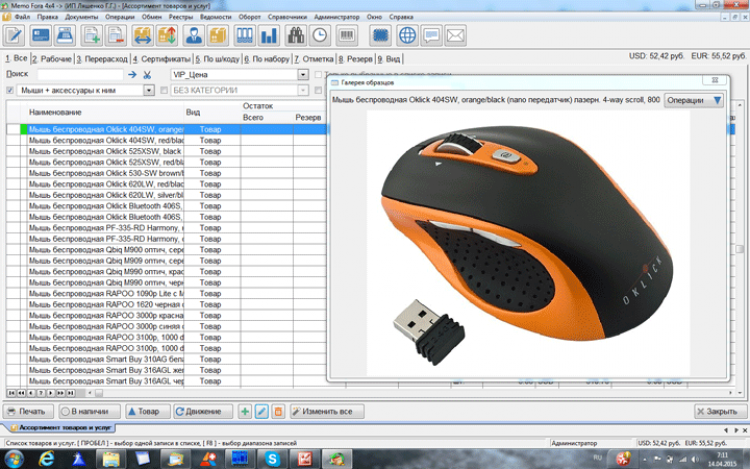Switch to the 8. Резерв tab
The height and width of the screenshot is (469, 750).
[355, 59]
